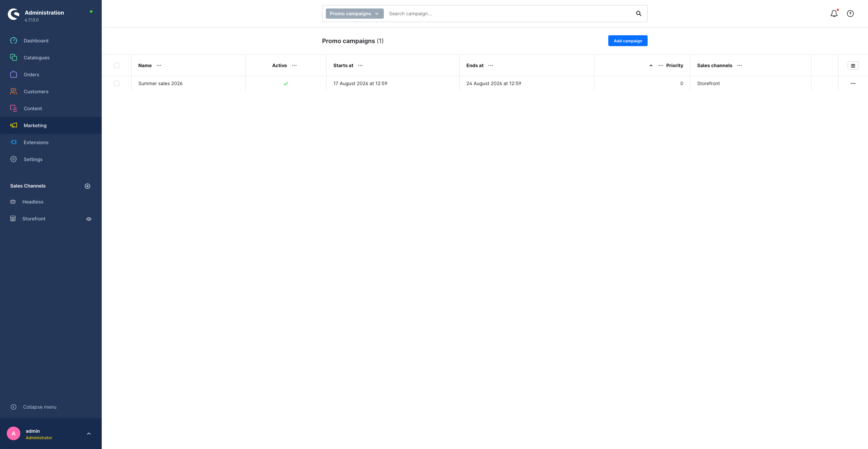
Task: Open the help question mark icon
Action: (x=850, y=14)
